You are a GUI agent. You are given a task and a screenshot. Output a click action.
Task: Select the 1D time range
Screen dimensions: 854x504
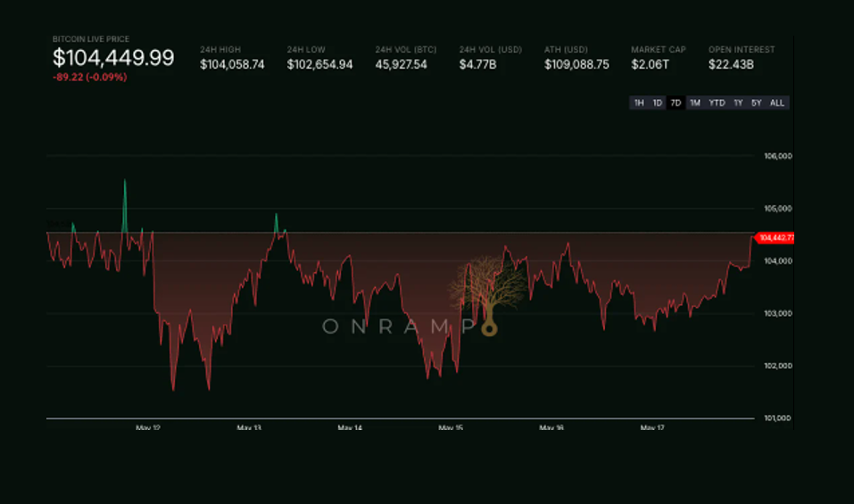[x=658, y=103]
